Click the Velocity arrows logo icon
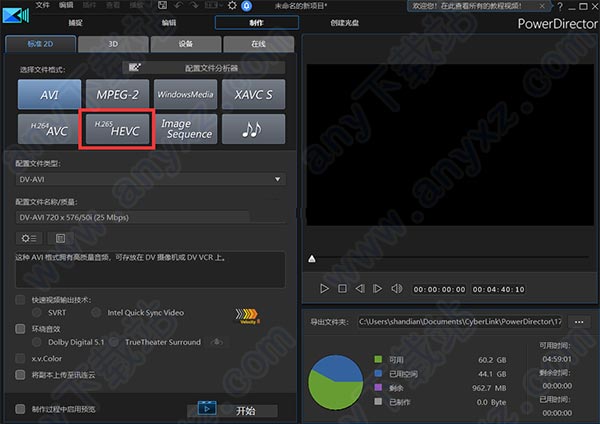This screenshot has width=600, height=424. (x=248, y=315)
